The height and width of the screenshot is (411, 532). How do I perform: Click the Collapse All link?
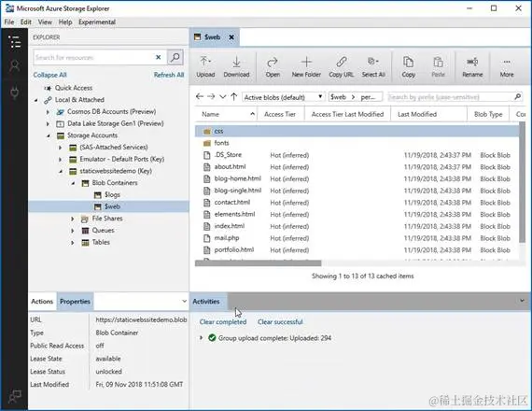coord(49,75)
